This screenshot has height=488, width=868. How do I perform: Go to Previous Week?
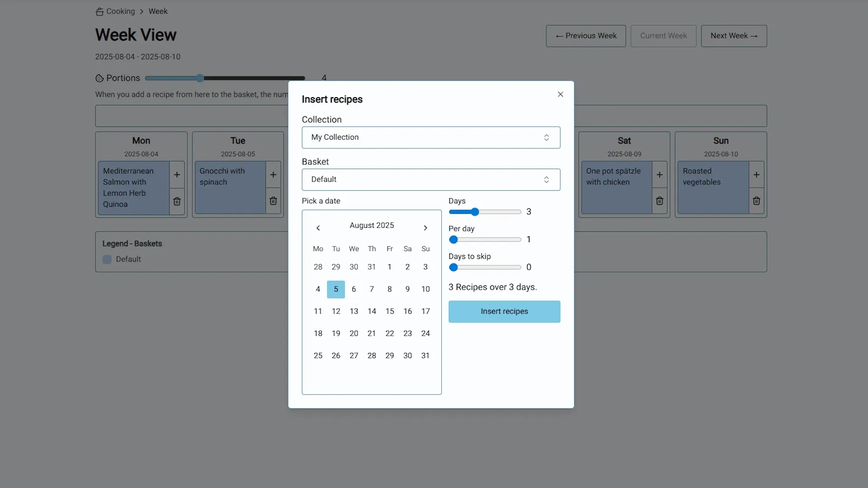tap(585, 36)
